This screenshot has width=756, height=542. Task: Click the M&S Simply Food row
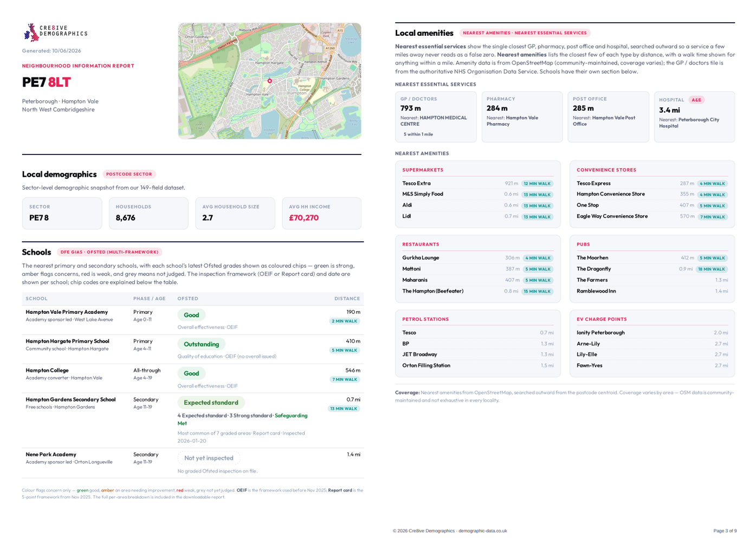[x=478, y=195]
